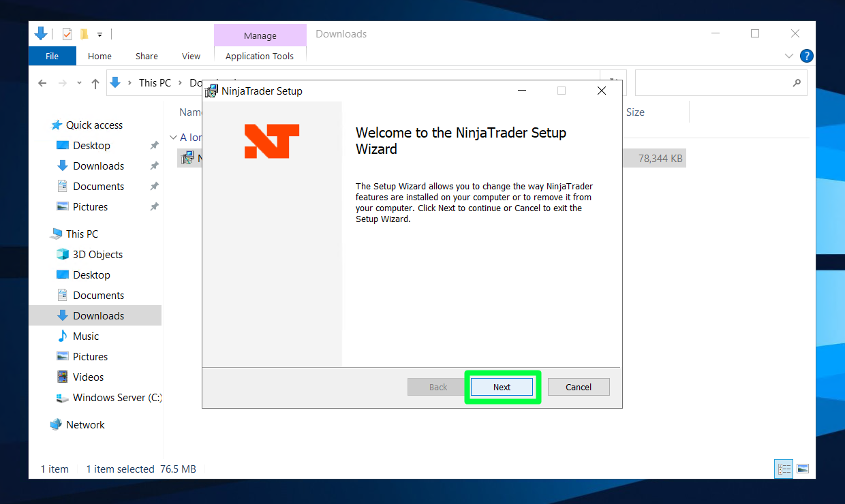845x504 pixels.
Task: Open 3D Objects folder in sidebar
Action: click(97, 254)
